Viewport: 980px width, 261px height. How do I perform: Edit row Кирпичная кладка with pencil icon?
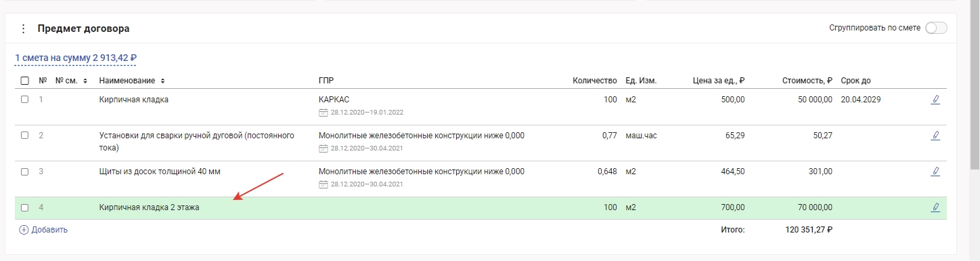[935, 100]
